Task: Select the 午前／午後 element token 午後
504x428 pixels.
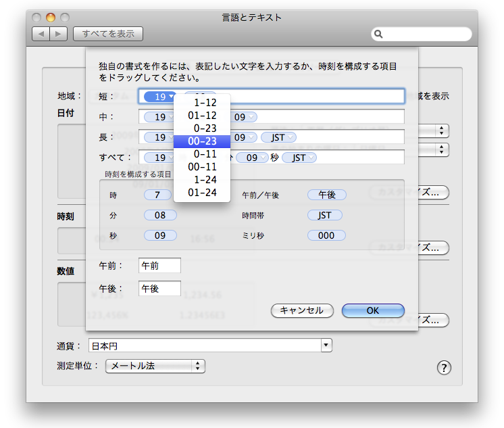Action: 327,195
